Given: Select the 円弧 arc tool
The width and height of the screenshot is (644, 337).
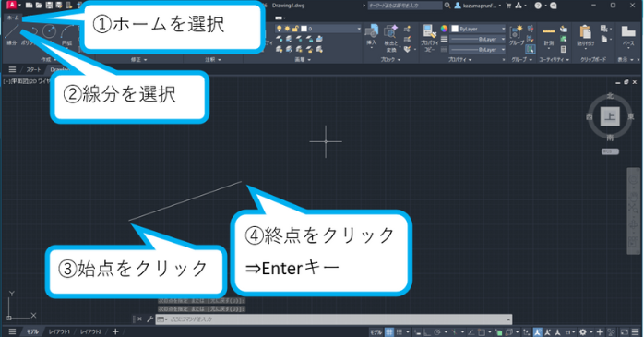Looking at the screenshot, I should click(66, 34).
